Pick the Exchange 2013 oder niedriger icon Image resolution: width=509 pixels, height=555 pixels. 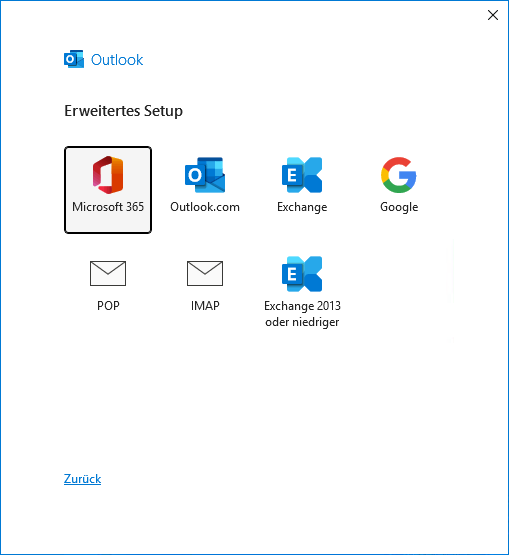(302, 274)
